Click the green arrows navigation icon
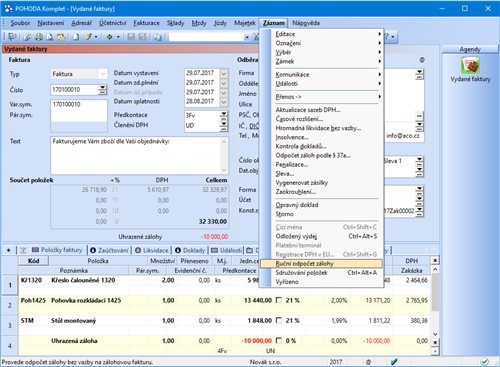 [109, 37]
